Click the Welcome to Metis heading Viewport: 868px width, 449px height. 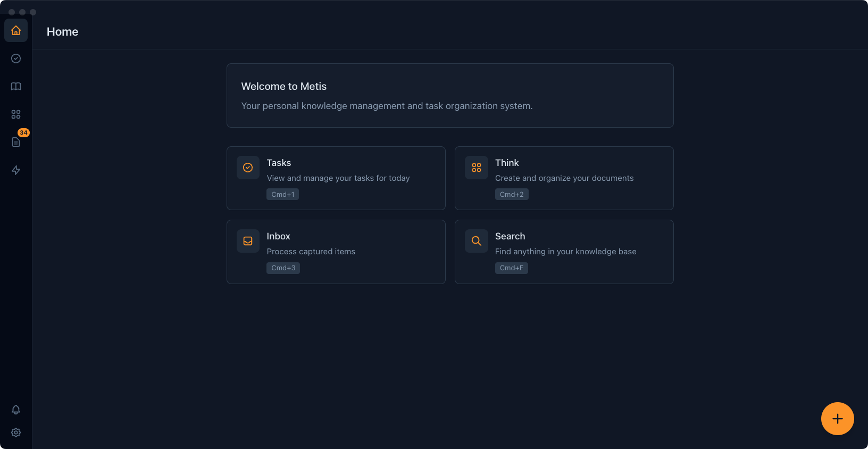click(x=284, y=86)
